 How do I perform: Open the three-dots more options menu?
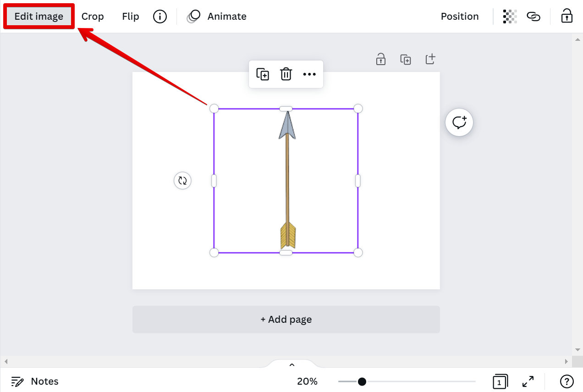(x=309, y=74)
